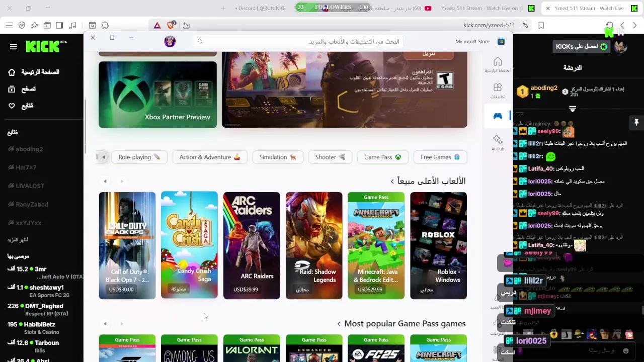This screenshot has width=644, height=362.
Task: Click the Microsoft Store logo icon
Action: (x=501, y=41)
